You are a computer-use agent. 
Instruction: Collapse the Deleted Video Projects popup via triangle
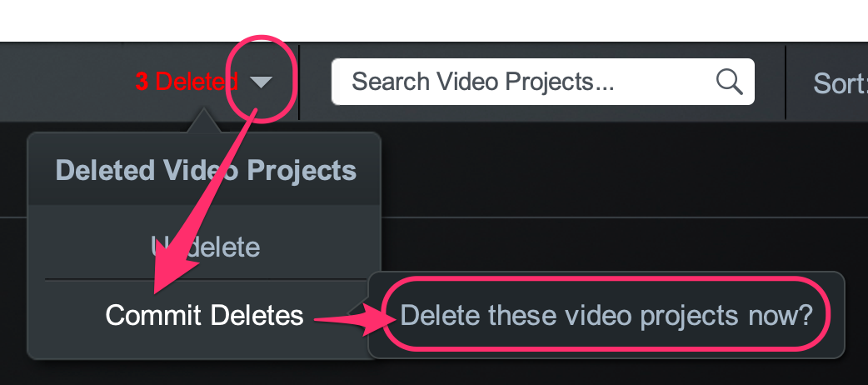262,82
